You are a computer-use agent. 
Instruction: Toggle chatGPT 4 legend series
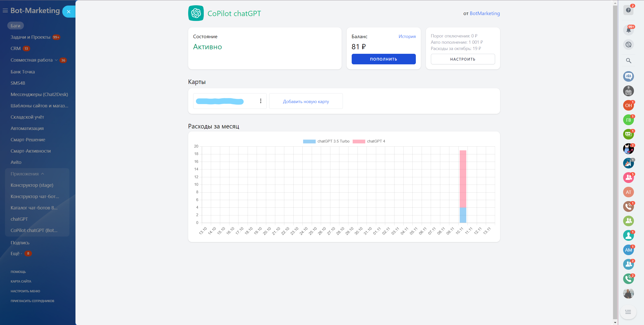click(369, 141)
